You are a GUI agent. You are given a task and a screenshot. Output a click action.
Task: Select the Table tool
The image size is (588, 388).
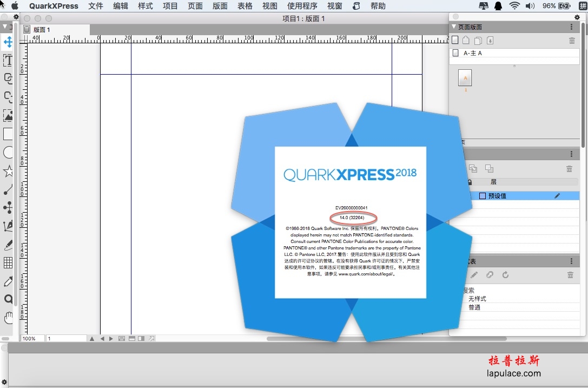click(8, 262)
